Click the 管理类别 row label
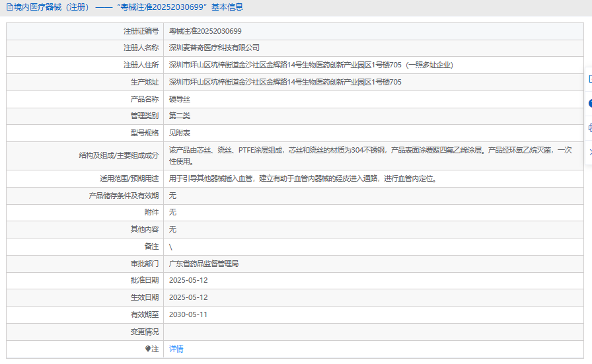 click(145, 116)
